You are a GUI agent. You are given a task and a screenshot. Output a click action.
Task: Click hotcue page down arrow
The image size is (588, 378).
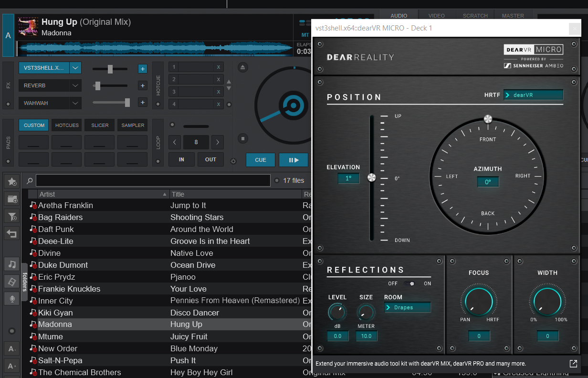point(229,88)
